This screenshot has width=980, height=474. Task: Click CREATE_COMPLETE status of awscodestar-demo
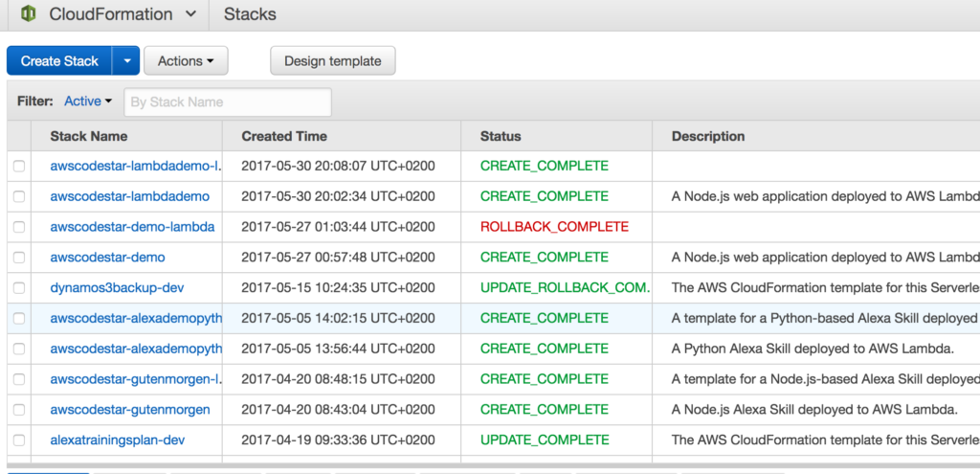545,257
